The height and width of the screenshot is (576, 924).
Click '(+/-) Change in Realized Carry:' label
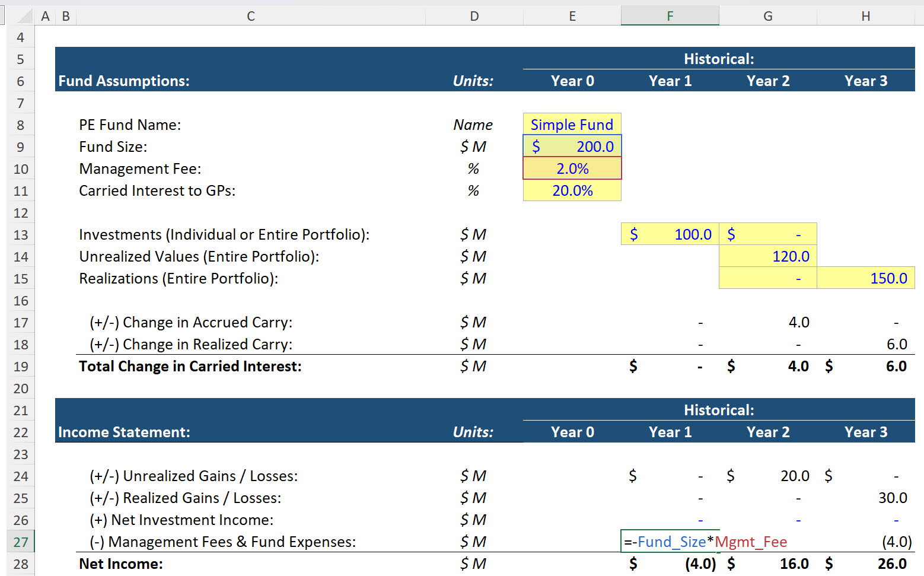click(191, 344)
